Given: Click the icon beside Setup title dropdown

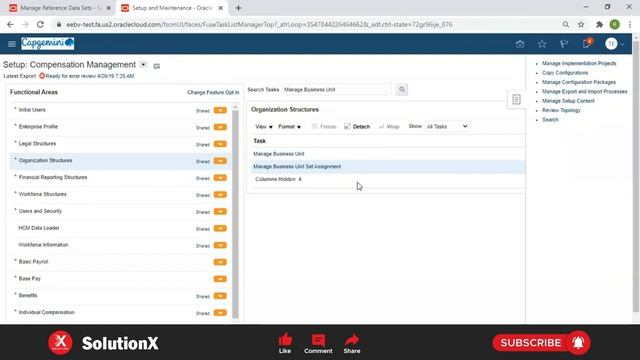Looking at the screenshot, I should pyautogui.click(x=157, y=66).
